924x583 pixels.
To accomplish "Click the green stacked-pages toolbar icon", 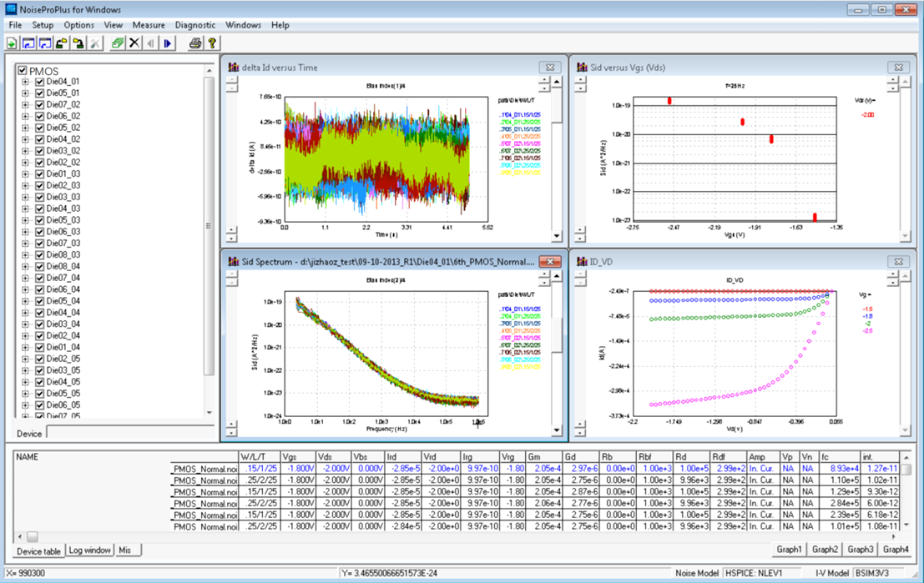I will 118,43.
